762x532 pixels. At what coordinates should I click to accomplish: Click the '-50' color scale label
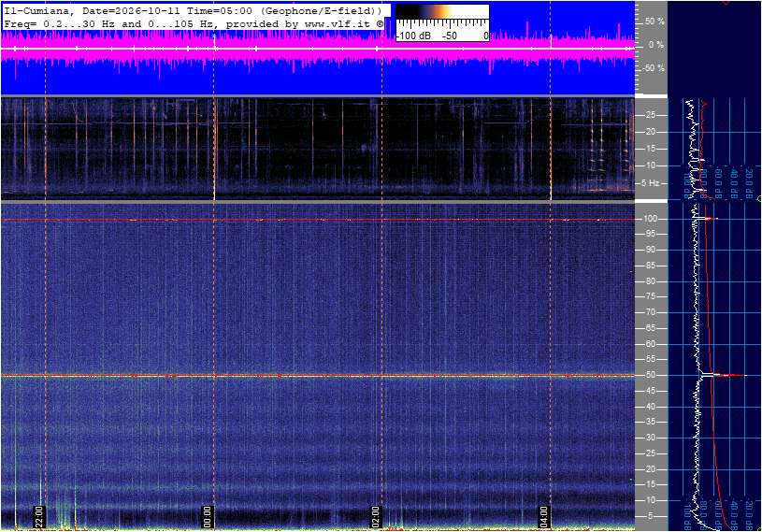point(450,36)
